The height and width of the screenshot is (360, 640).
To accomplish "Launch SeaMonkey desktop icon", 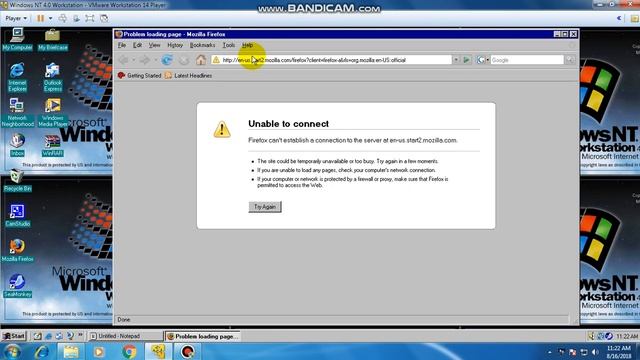I will [x=17, y=286].
